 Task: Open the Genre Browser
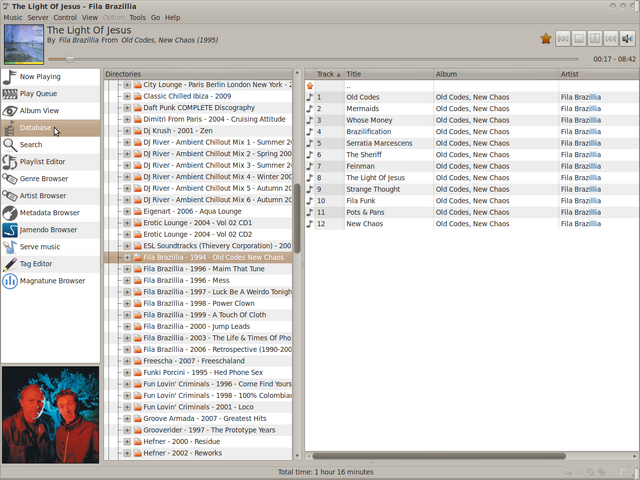(x=50, y=179)
